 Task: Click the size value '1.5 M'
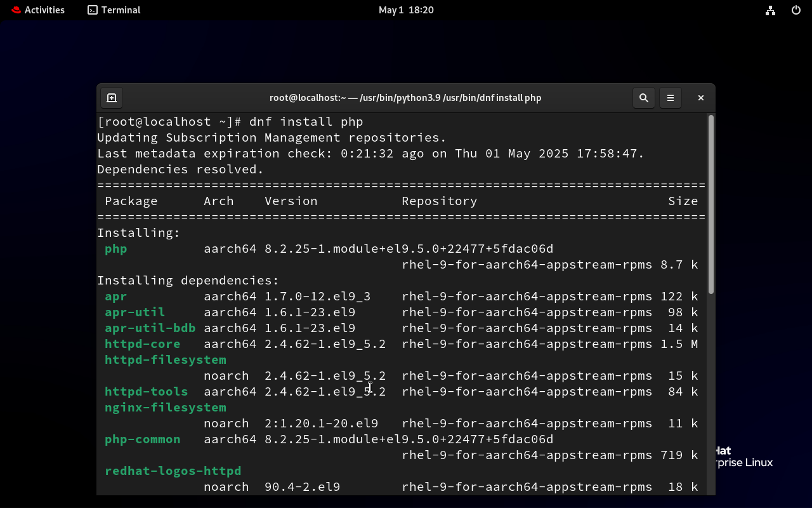(x=679, y=344)
